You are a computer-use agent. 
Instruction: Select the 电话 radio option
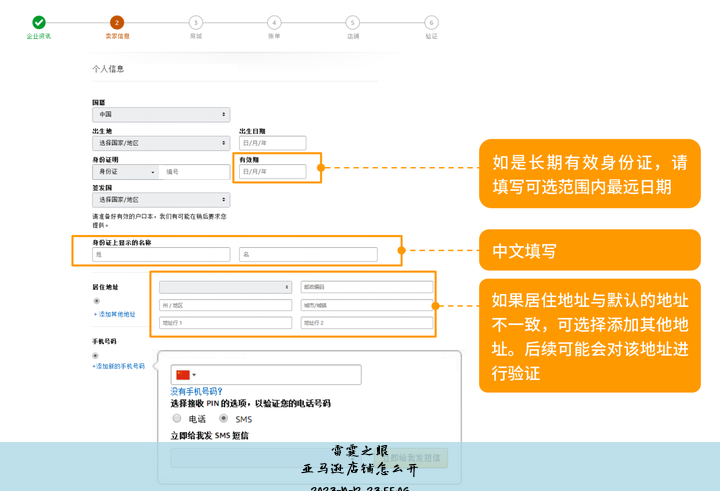tap(177, 419)
